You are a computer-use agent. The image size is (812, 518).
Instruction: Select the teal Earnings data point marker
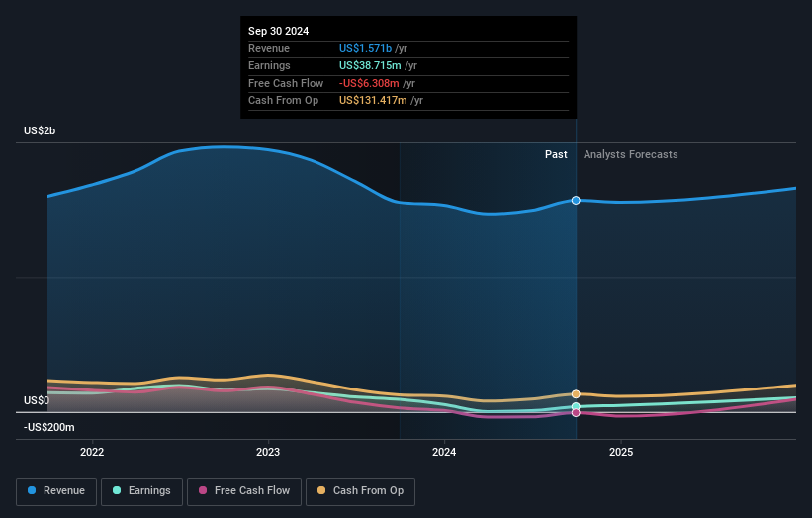click(x=576, y=406)
